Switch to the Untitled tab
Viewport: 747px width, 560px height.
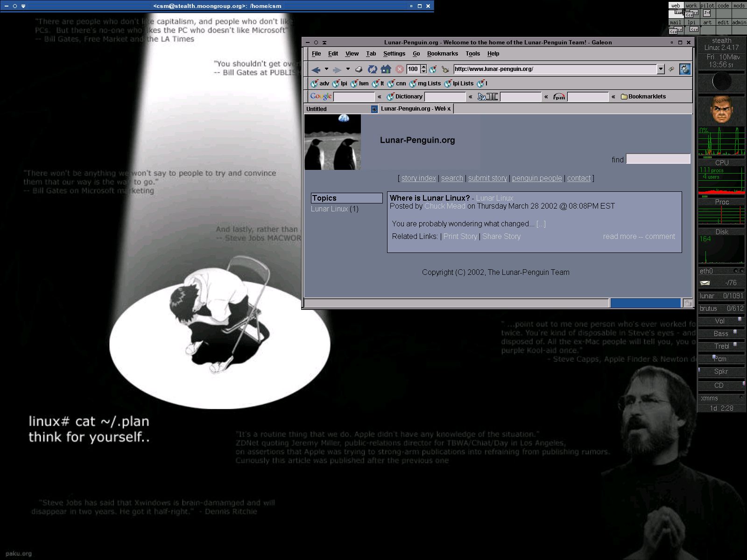(x=336, y=109)
